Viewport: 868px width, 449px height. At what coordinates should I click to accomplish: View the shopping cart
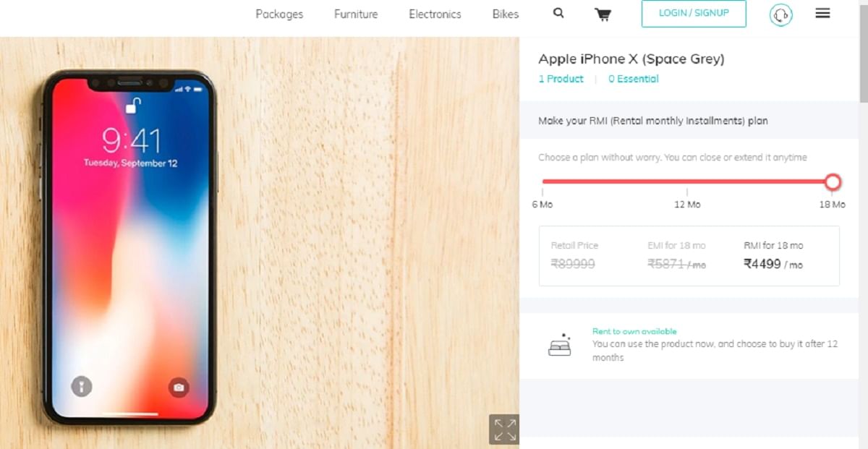coord(603,14)
